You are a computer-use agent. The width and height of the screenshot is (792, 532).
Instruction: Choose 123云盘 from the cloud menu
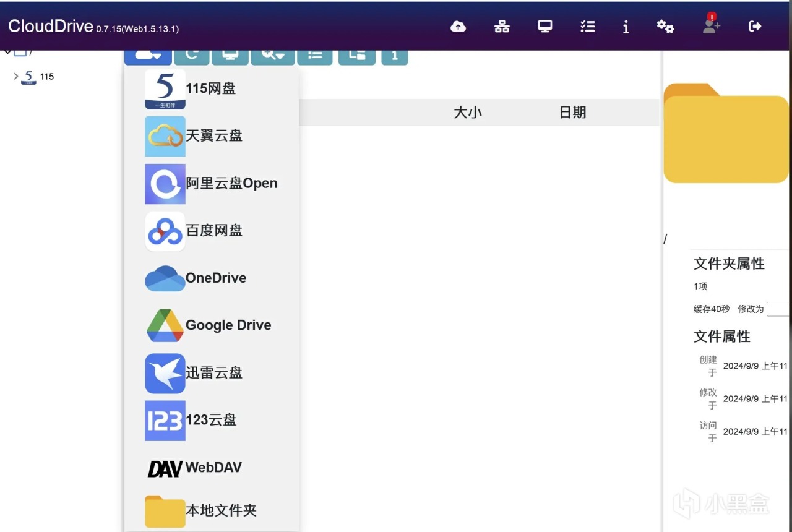[x=212, y=420]
